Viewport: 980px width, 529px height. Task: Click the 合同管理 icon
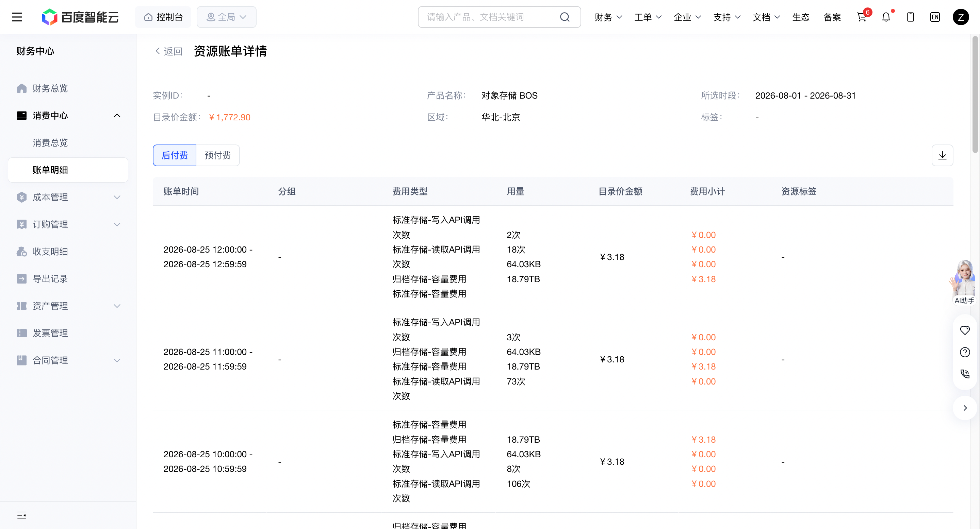point(22,360)
